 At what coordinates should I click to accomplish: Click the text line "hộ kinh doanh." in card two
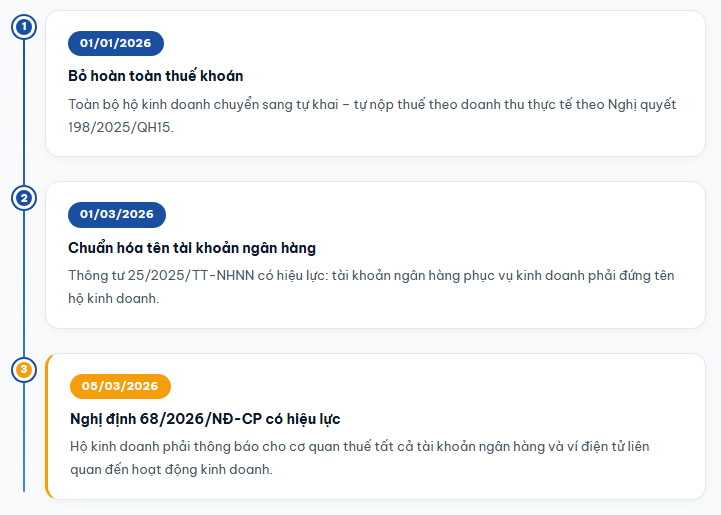pos(113,299)
